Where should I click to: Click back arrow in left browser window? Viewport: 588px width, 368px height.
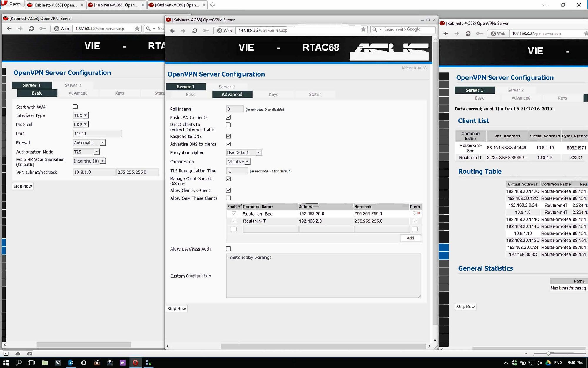coord(9,29)
